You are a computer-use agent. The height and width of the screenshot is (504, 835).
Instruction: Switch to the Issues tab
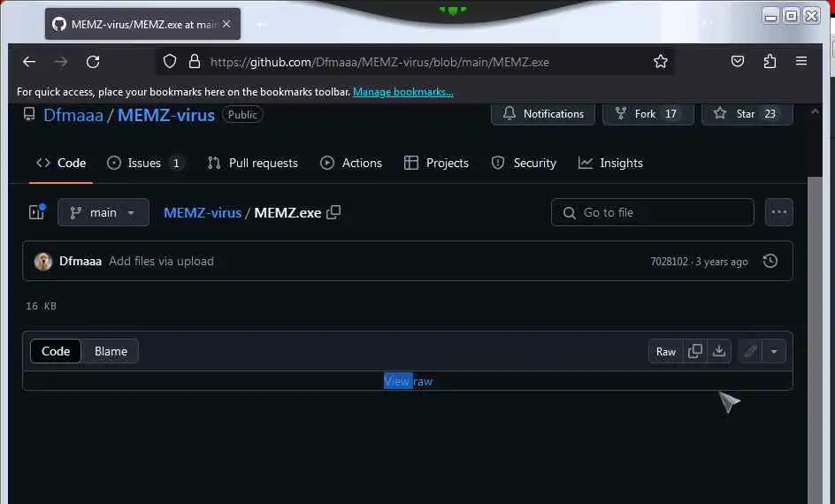pyautogui.click(x=145, y=163)
